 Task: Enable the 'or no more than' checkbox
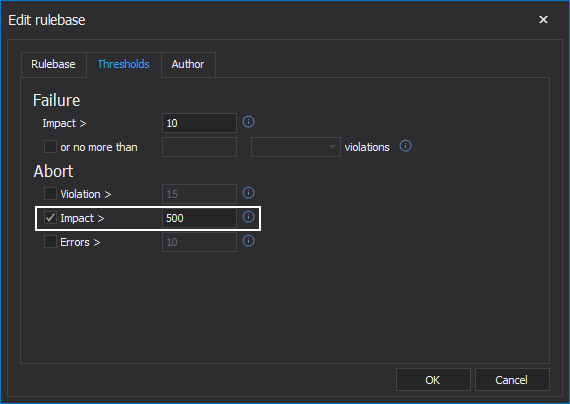tap(50, 147)
